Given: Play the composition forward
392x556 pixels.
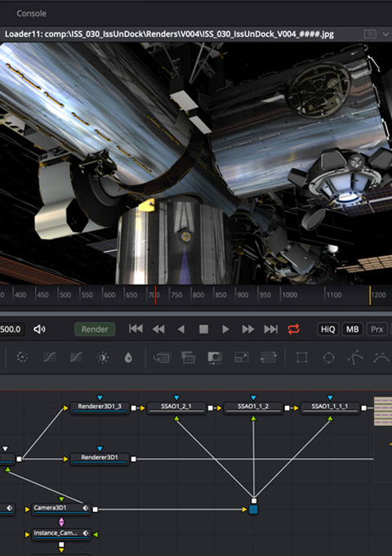Looking at the screenshot, I should 225,330.
